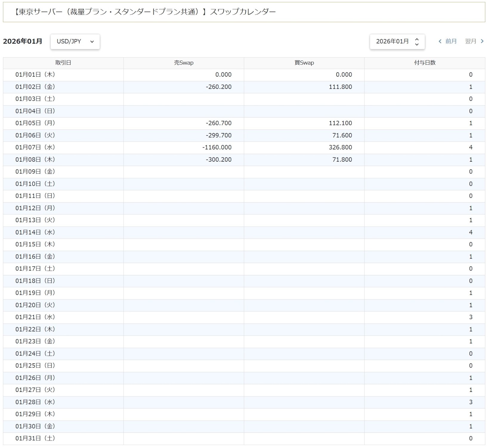Select the 01月03日（土） date cell
This screenshot has width=488, height=448.
tap(63, 99)
